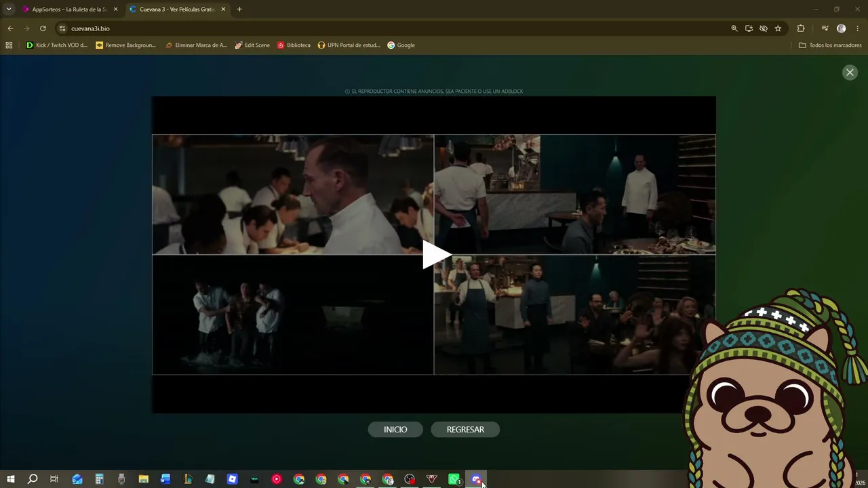Open the Windows Start menu
This screenshot has height=488, width=868.
[x=10, y=479]
